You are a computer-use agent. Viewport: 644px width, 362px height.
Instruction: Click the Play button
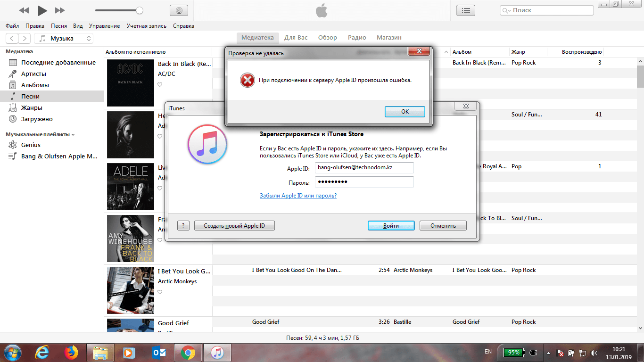[42, 10]
